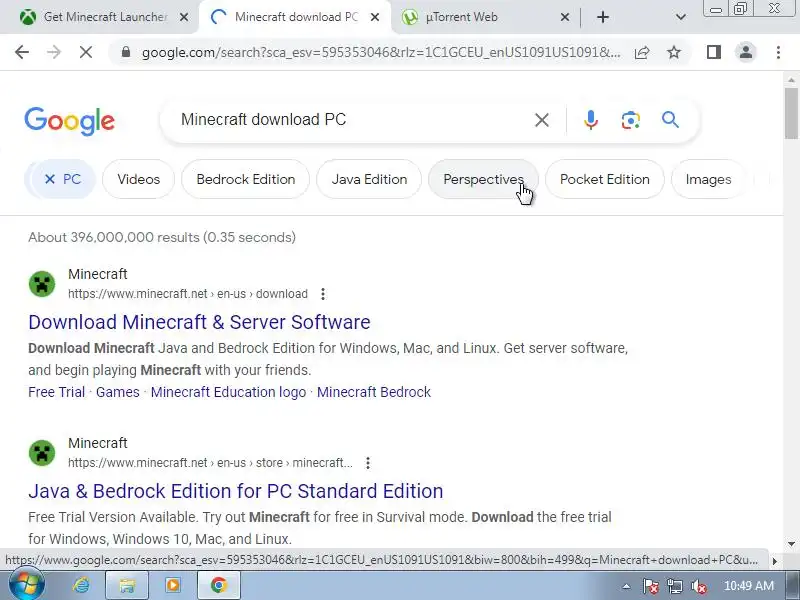Click the muted volume tray icon
Viewport: 800px width, 600px height.
click(699, 586)
